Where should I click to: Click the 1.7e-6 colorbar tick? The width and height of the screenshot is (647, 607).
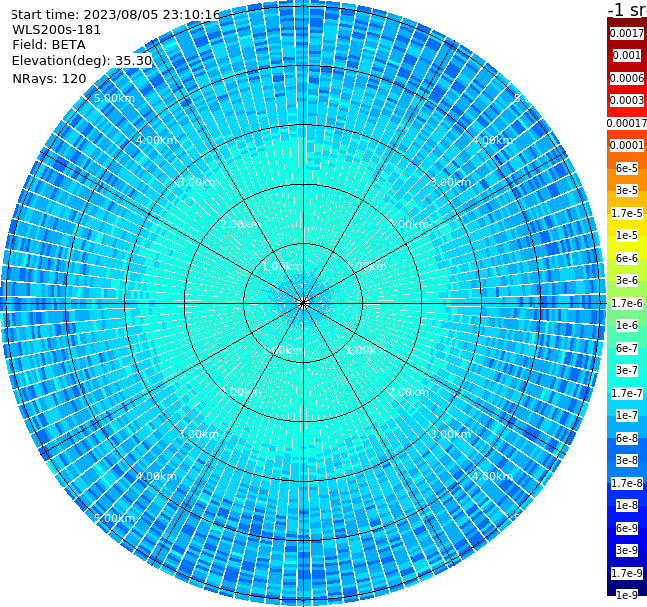(627, 303)
